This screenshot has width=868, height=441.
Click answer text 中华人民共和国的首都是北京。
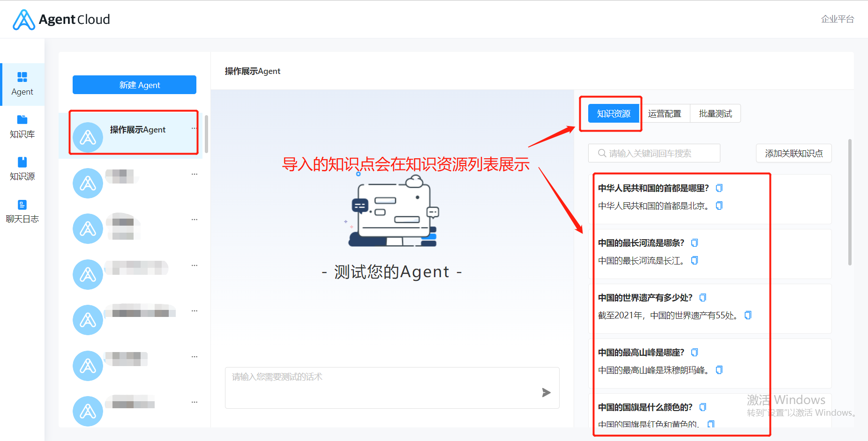point(654,206)
